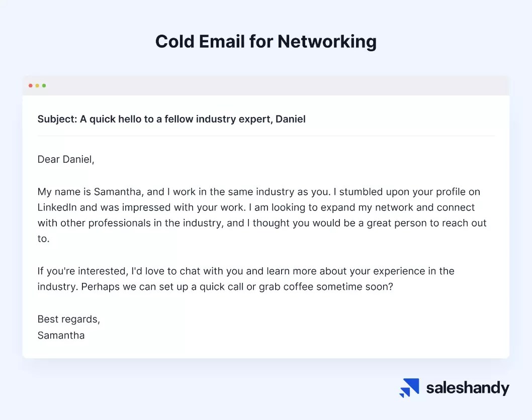Click the divider line under subject
The image size is (532, 420).
266,136
